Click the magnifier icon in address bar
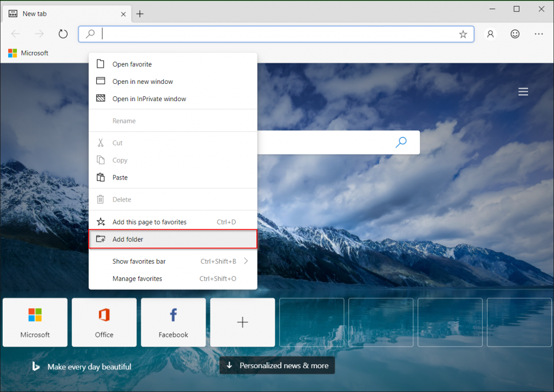554x392 pixels. coord(89,34)
